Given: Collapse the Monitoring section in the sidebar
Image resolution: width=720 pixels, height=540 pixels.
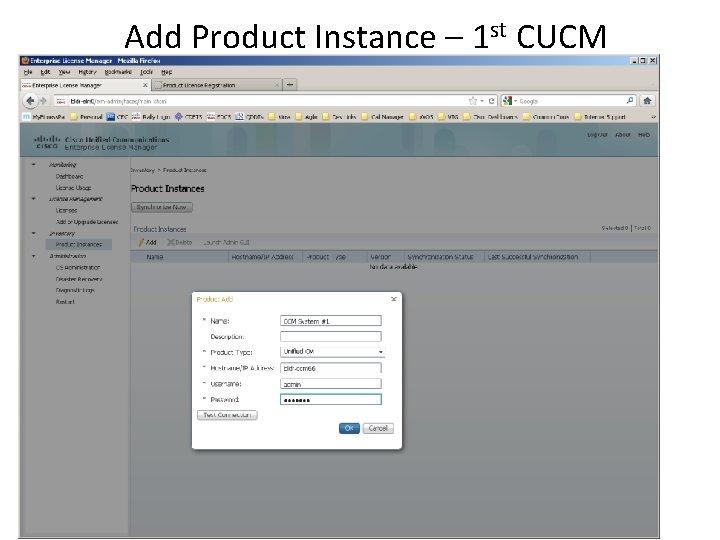Looking at the screenshot, I should 34,164.
